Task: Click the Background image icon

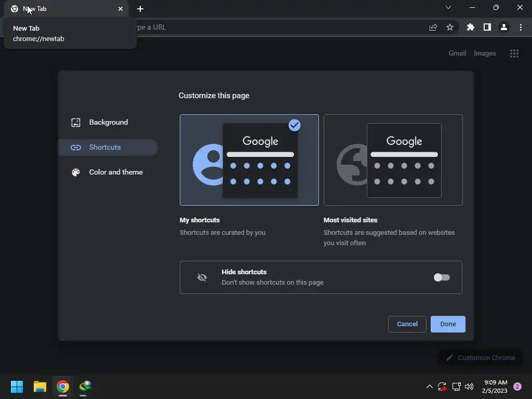Action: (x=76, y=123)
